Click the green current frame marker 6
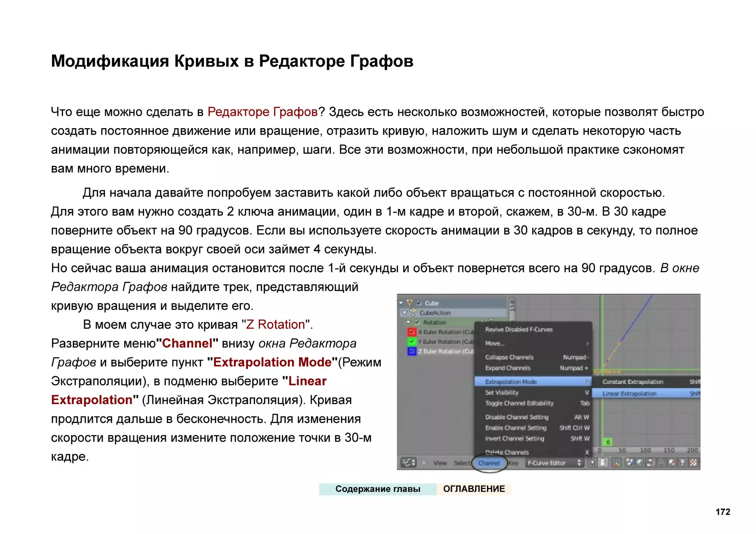 tap(608, 442)
